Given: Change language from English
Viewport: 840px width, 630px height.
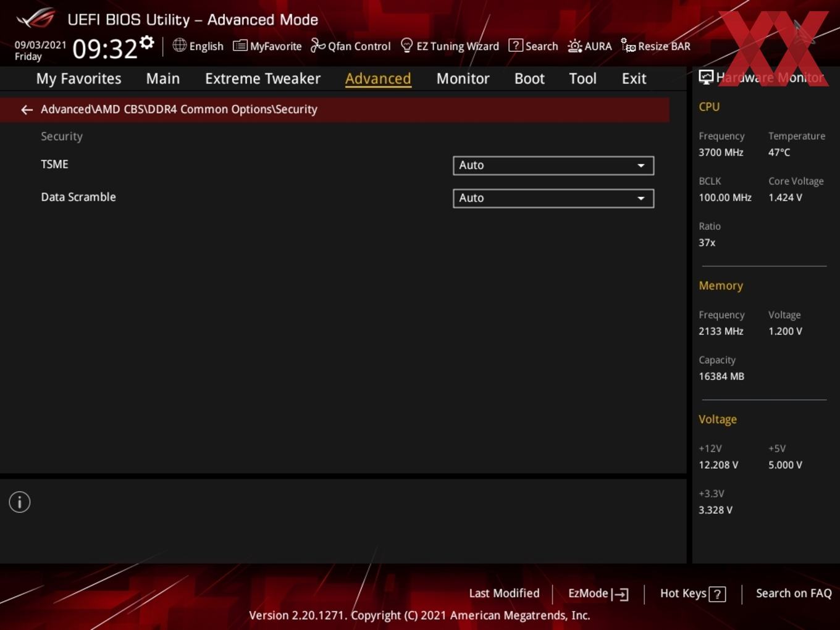Looking at the screenshot, I should (198, 46).
